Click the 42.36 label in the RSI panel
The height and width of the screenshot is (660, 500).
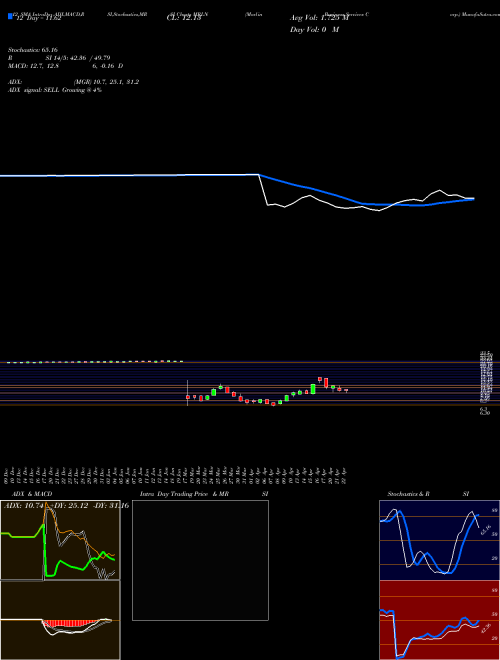coord(485,628)
